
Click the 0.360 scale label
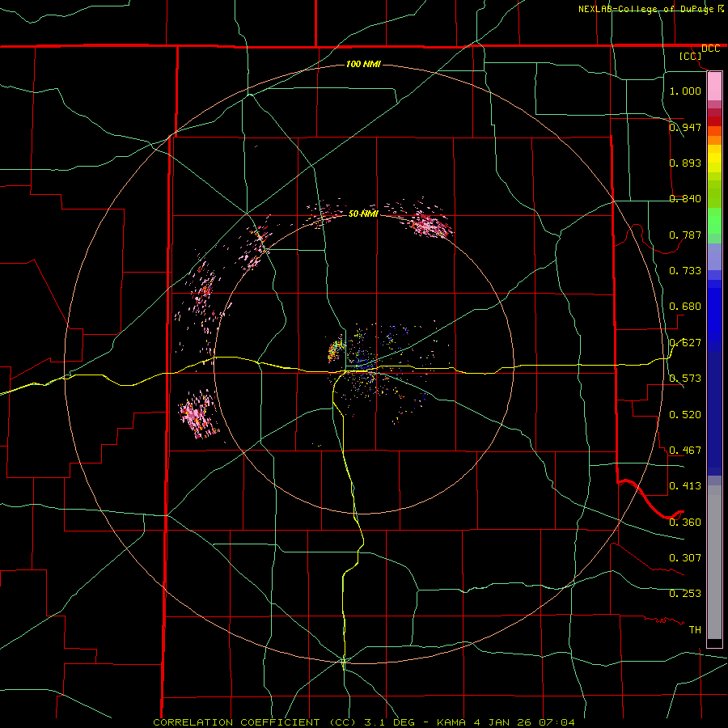coord(685,522)
